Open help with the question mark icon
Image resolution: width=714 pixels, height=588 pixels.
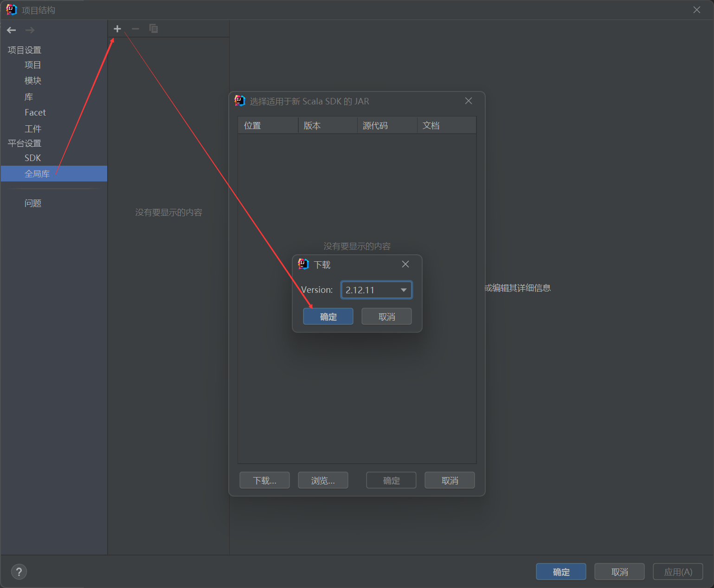click(x=19, y=572)
